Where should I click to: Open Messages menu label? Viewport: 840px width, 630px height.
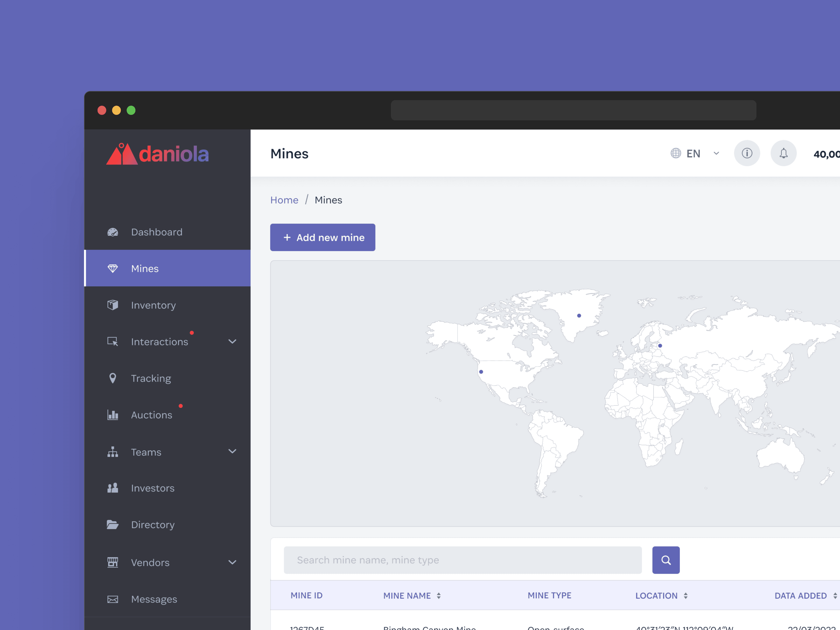point(154,599)
